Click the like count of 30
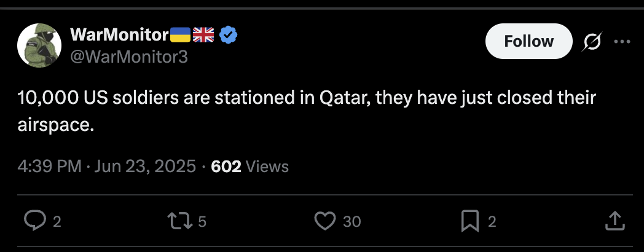This screenshot has height=252, width=644. click(x=352, y=222)
